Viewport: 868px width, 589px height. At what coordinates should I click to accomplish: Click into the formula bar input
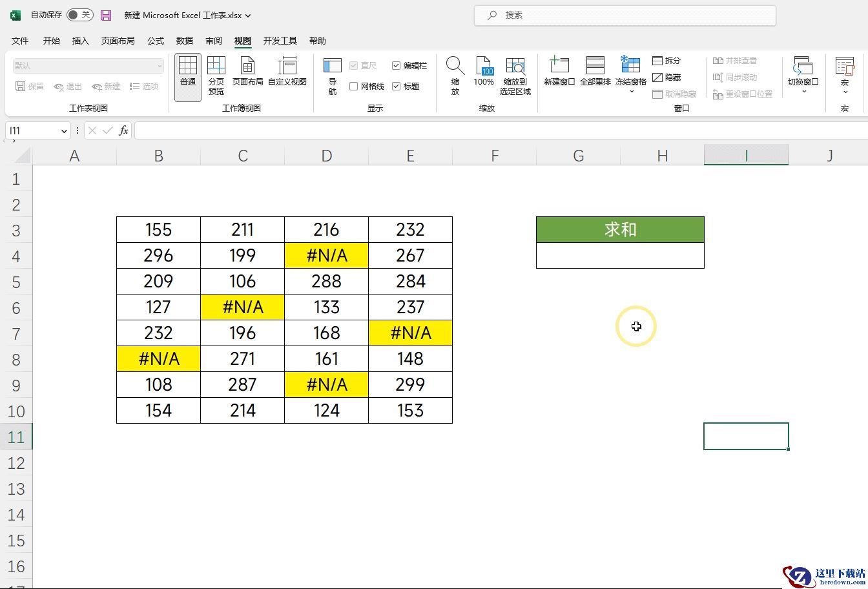pos(501,130)
